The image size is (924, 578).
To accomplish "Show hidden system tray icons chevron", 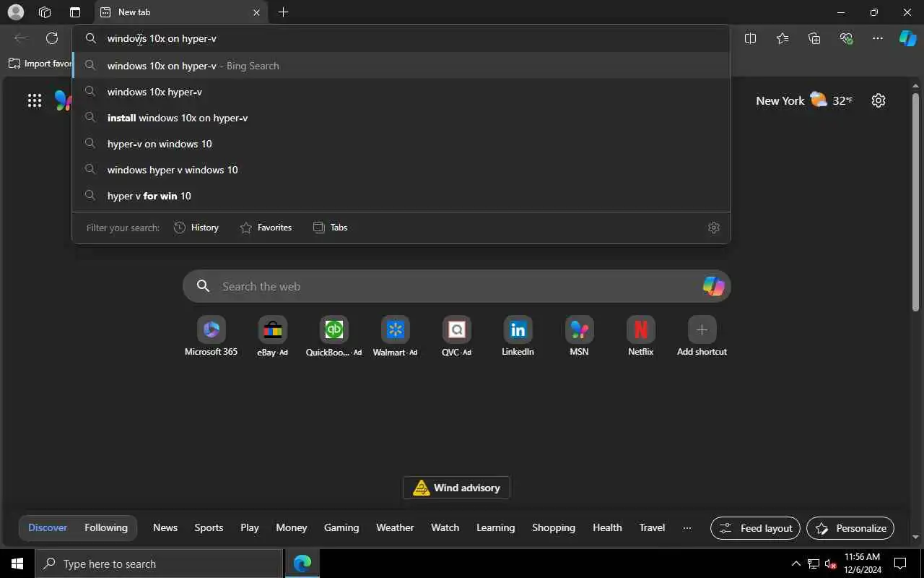I will click(796, 564).
